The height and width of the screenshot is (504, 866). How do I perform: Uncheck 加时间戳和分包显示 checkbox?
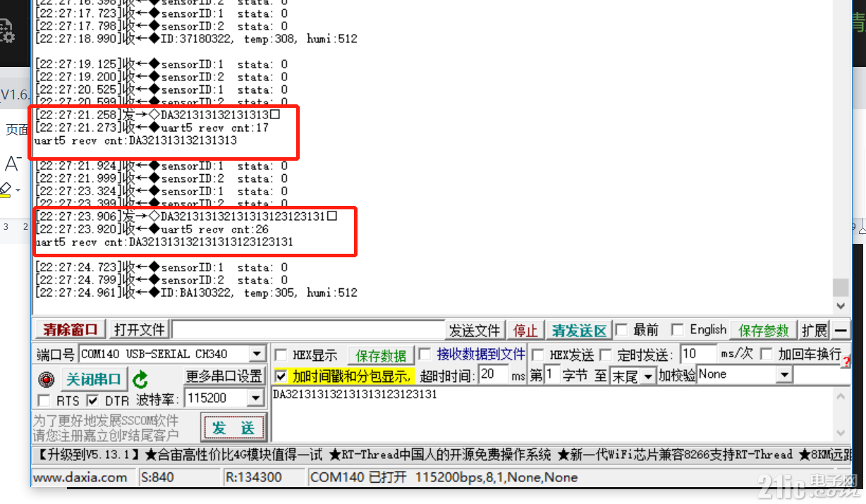click(281, 376)
